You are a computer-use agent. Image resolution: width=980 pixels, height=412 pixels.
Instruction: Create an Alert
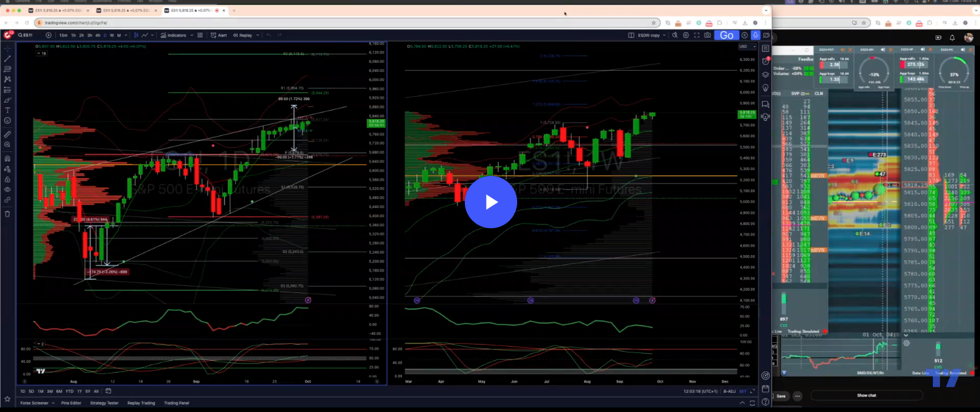pos(219,35)
